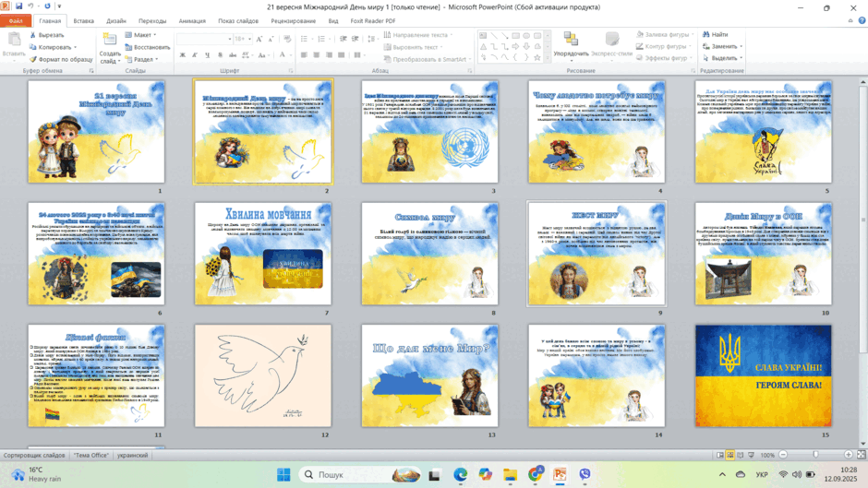The height and width of the screenshot is (488, 868).
Task: Click the Найти binoculars icon
Action: pyautogui.click(x=705, y=34)
